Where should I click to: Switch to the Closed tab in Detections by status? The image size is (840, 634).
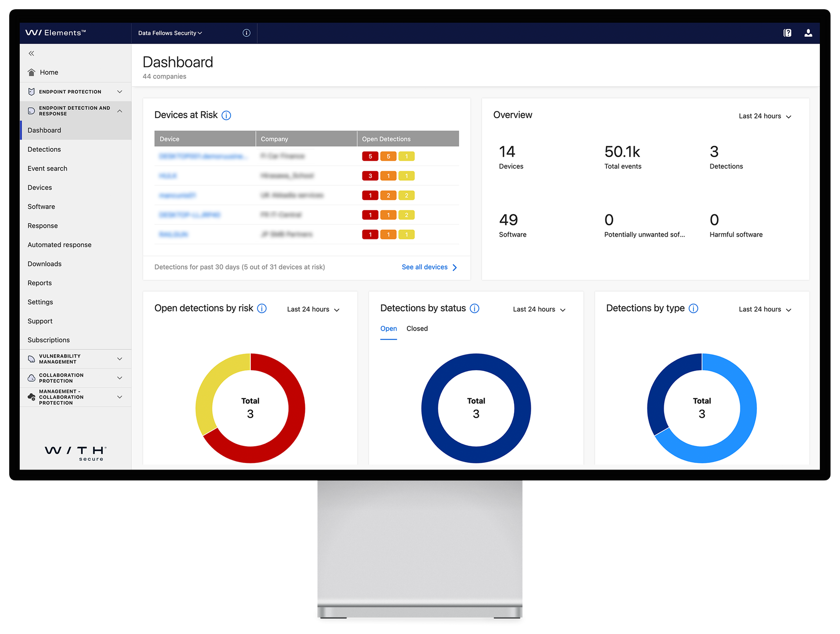(417, 328)
